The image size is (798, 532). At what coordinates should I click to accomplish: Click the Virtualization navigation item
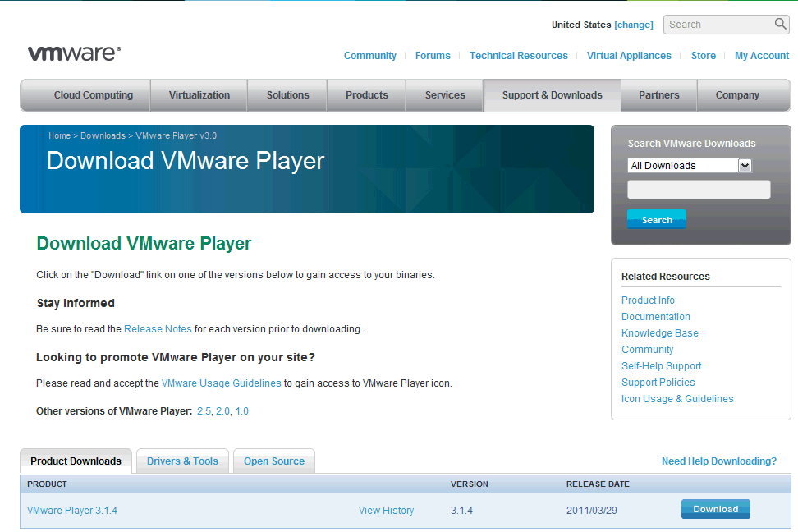199,95
